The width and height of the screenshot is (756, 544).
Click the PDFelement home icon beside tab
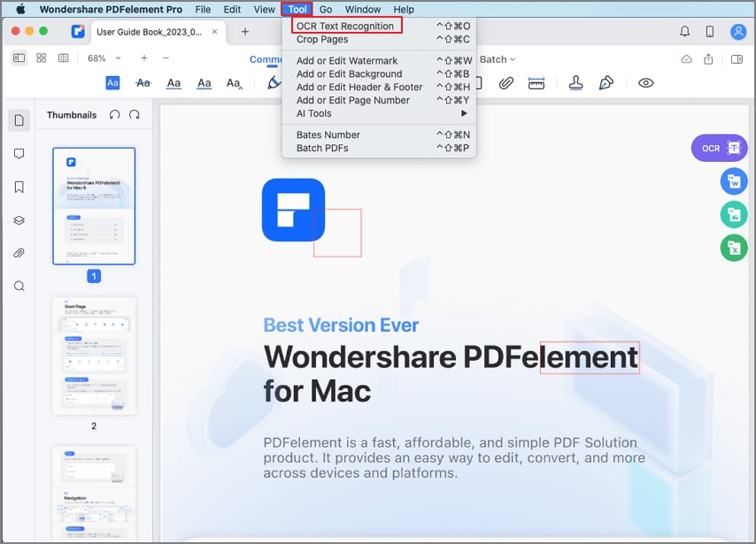(78, 31)
